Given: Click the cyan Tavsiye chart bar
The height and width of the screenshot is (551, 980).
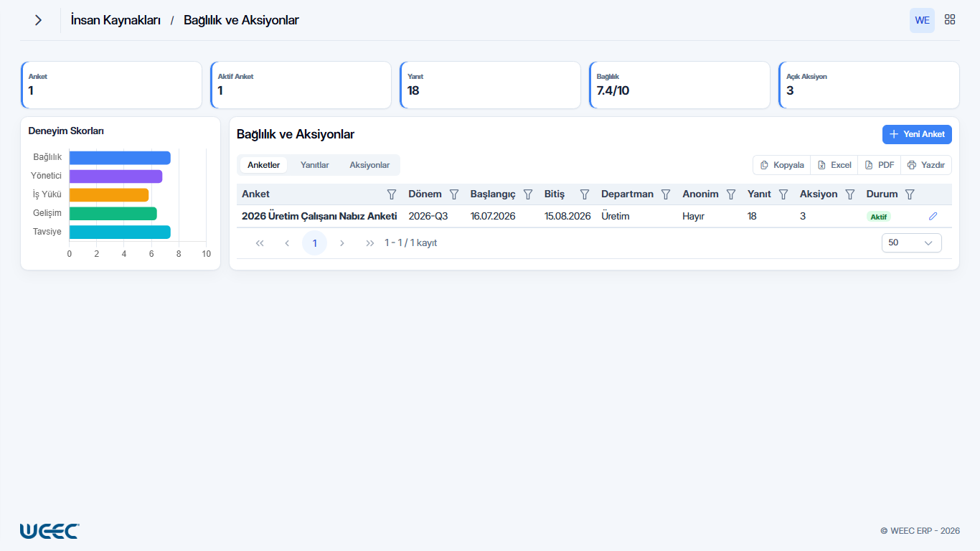Looking at the screenshot, I should click(x=120, y=232).
